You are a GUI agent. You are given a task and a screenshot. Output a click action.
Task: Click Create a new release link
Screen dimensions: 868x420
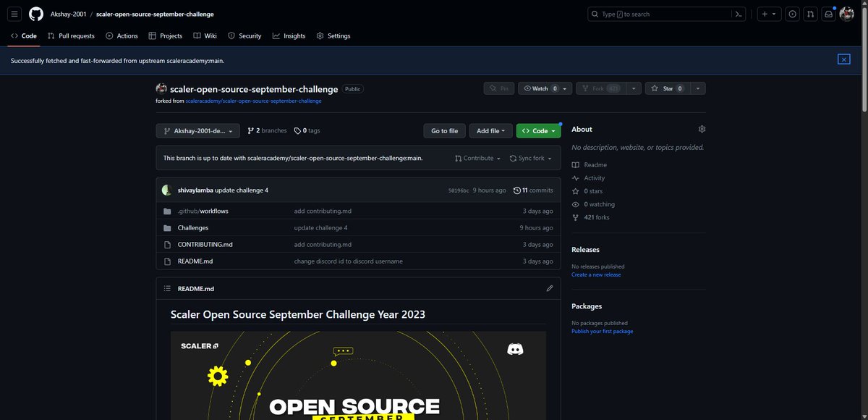[596, 274]
